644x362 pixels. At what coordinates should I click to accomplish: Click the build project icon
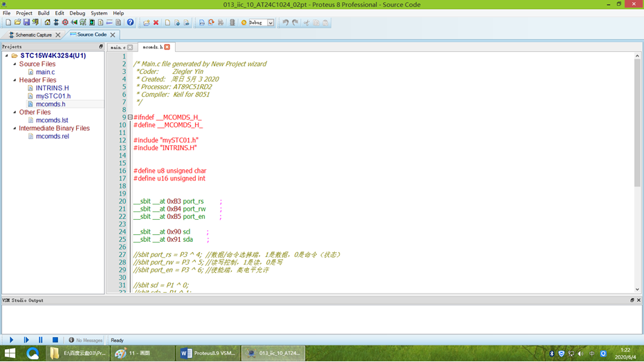pos(202,23)
